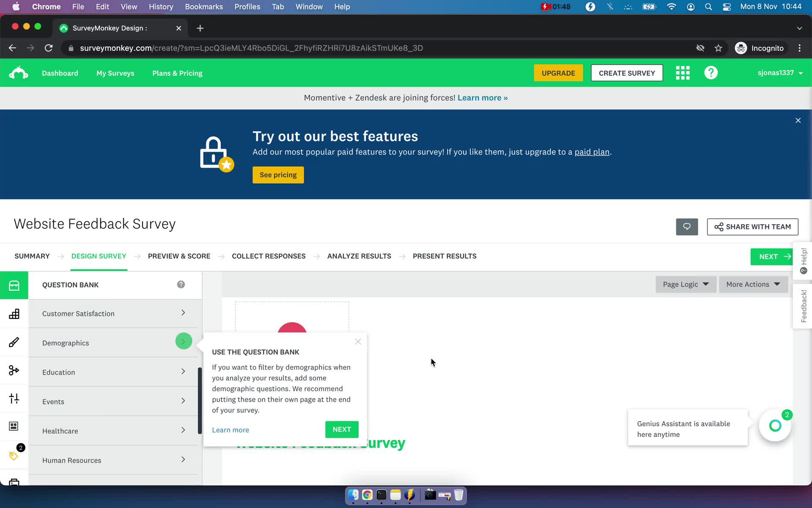Open the Page Logic dropdown

click(684, 284)
